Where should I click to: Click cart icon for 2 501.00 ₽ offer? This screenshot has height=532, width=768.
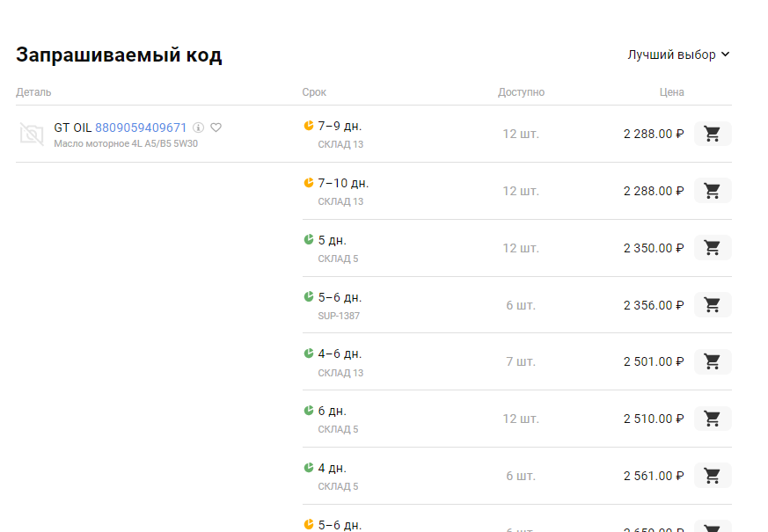[713, 361]
